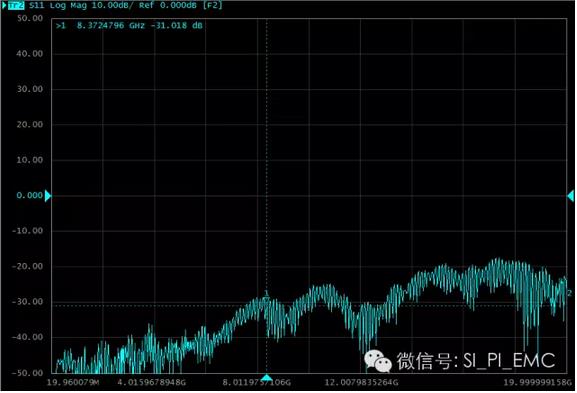577x393 pixels.
Task: Click the WeChat logo watermark
Action: click(x=378, y=361)
